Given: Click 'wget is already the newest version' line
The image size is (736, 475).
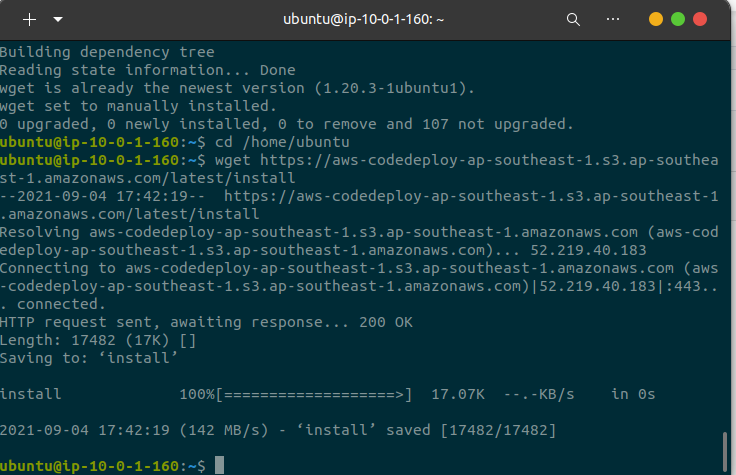Looking at the screenshot, I should (x=237, y=88).
